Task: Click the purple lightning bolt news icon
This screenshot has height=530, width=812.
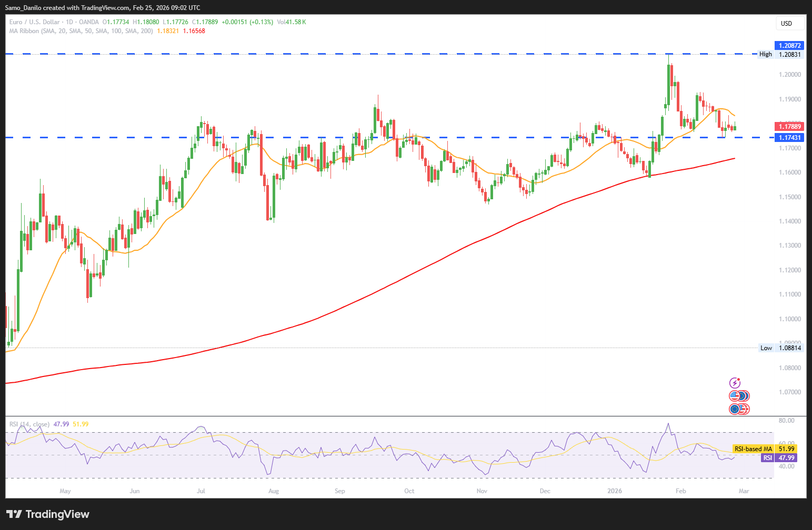Action: (735, 383)
